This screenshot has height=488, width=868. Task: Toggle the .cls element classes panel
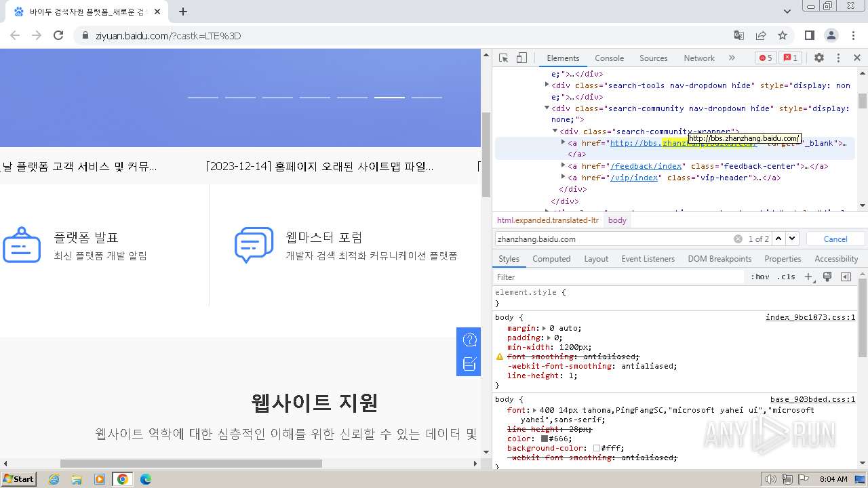click(787, 277)
